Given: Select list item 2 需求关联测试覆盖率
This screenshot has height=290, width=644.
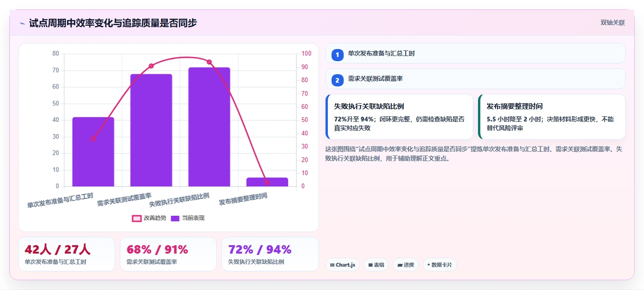Looking at the screenshot, I should 475,79.
